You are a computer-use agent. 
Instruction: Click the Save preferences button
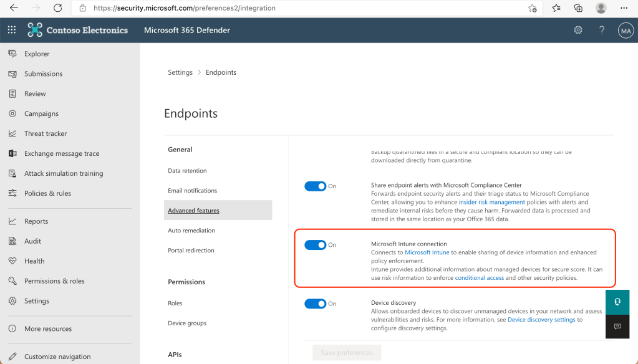pyautogui.click(x=346, y=353)
